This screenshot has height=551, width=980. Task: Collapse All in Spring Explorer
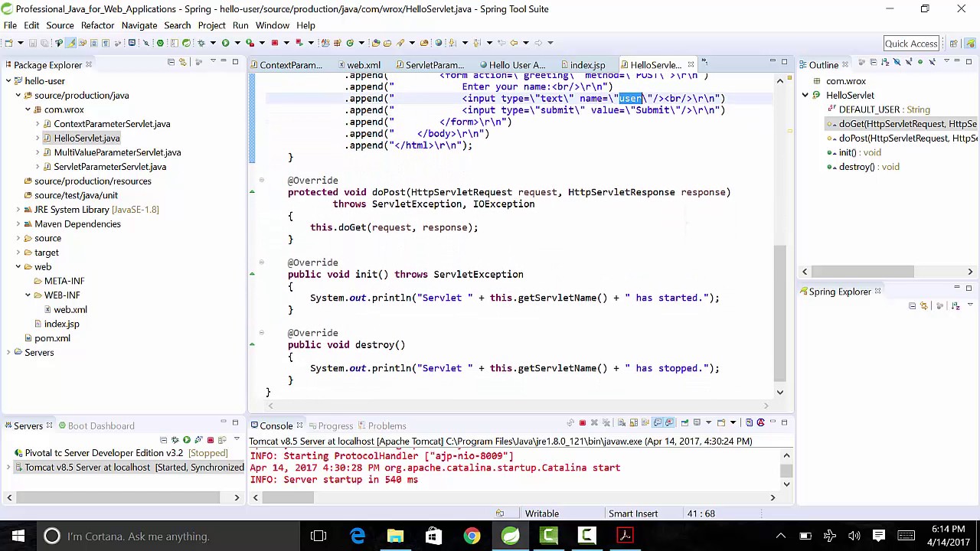coord(912,306)
